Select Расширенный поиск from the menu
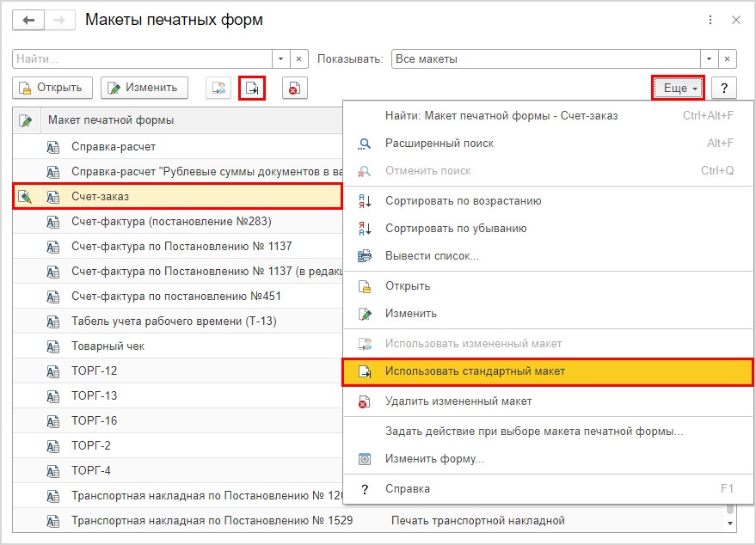The width and height of the screenshot is (756, 545). (548, 143)
